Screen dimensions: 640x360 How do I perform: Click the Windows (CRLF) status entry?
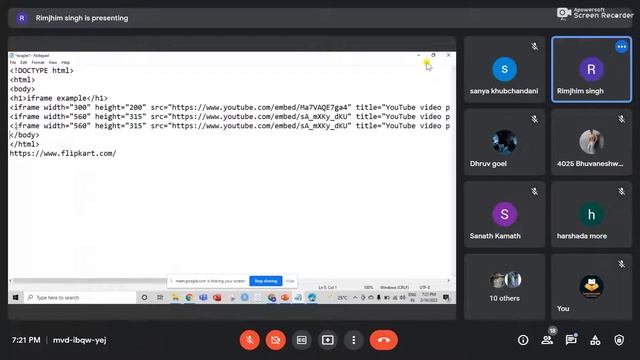(x=394, y=287)
